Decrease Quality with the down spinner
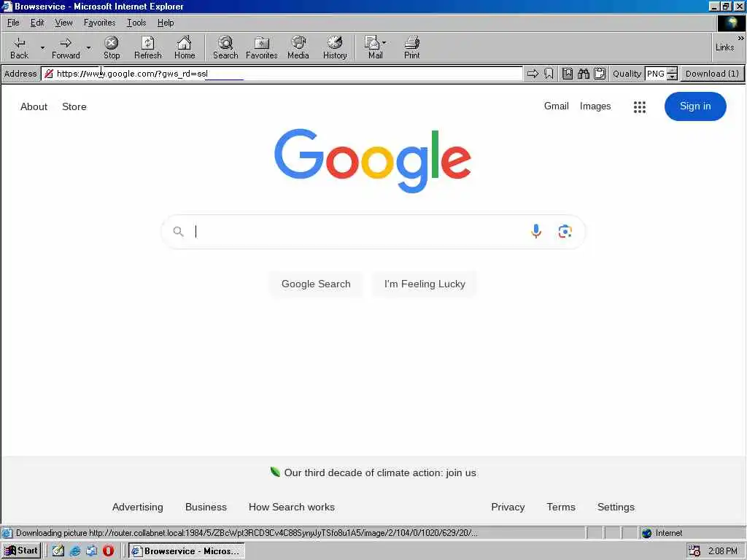 click(x=672, y=77)
